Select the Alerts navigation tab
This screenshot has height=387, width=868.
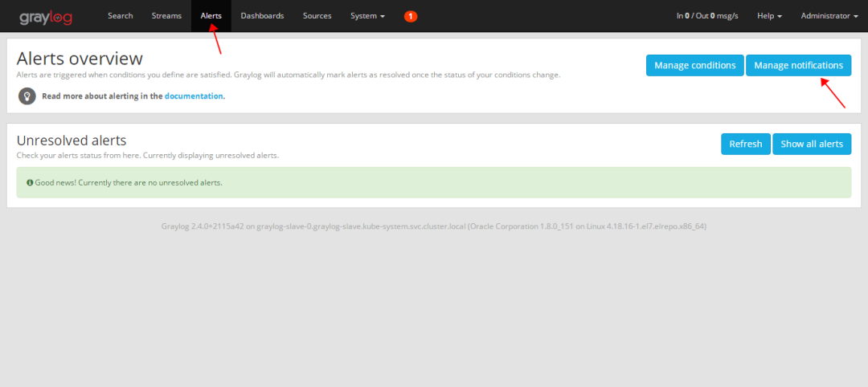[211, 16]
